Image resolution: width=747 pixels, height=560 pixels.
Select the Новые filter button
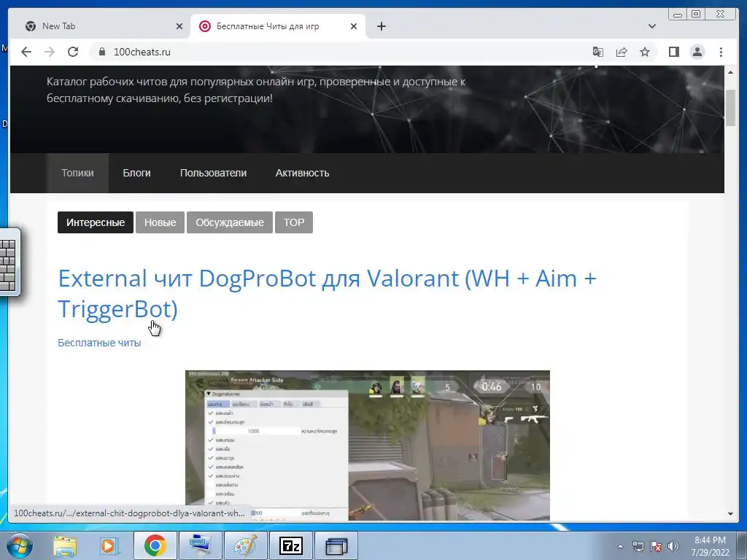tap(160, 222)
